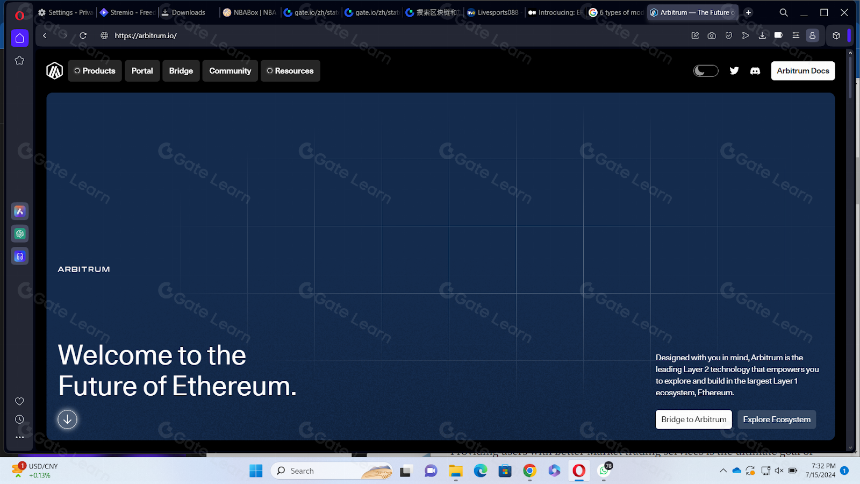Open the clock showing 7:32 PM

click(823, 470)
